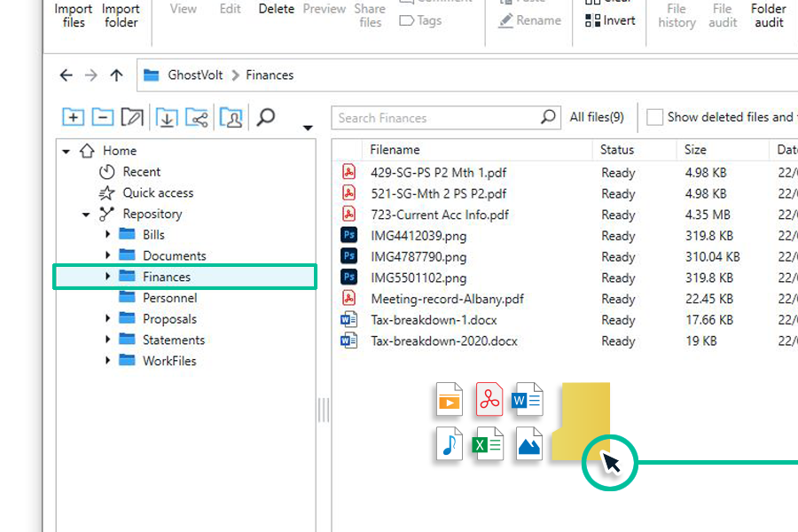Toggle Show deleted files checkbox
Viewport: 798px width, 532px height.
654,117
